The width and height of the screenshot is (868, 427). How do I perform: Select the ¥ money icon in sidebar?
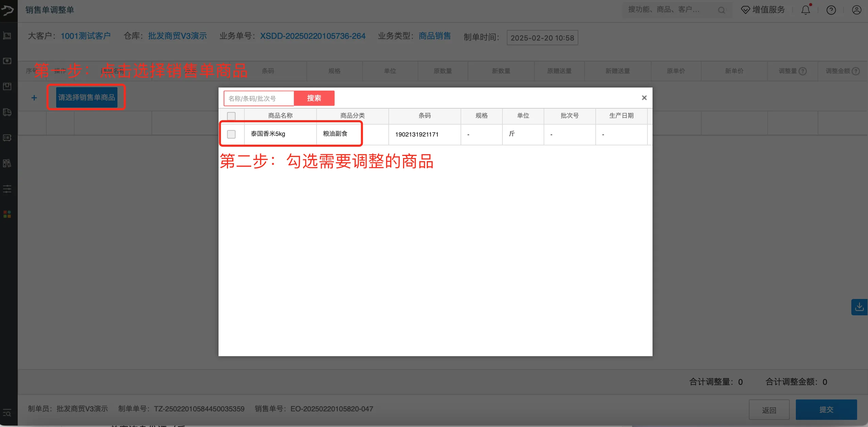click(7, 61)
